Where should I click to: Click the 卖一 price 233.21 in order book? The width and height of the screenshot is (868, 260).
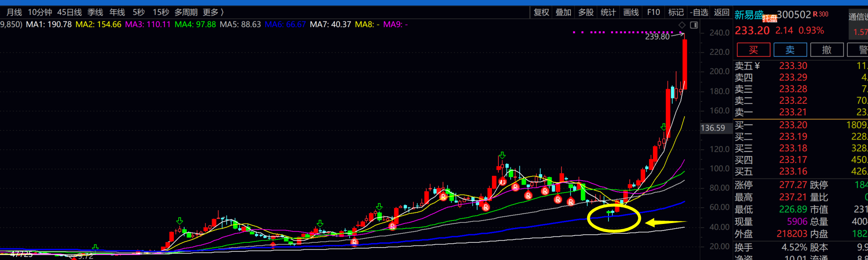(793, 112)
